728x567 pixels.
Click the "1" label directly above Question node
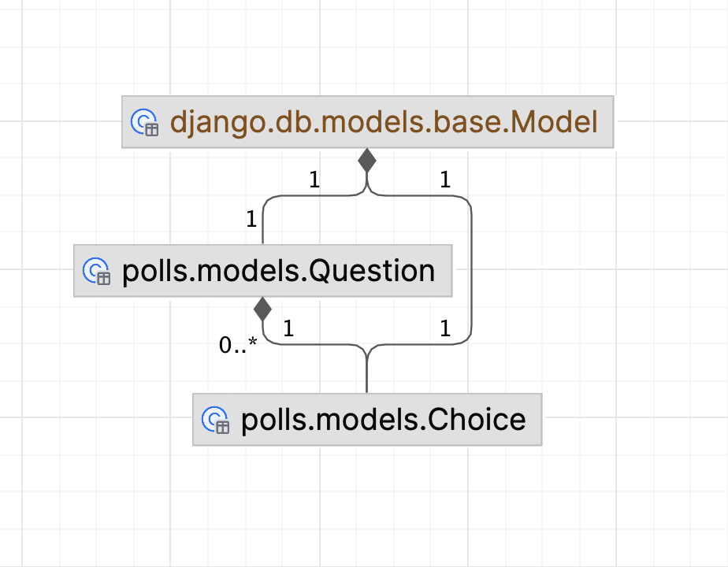[x=251, y=220]
